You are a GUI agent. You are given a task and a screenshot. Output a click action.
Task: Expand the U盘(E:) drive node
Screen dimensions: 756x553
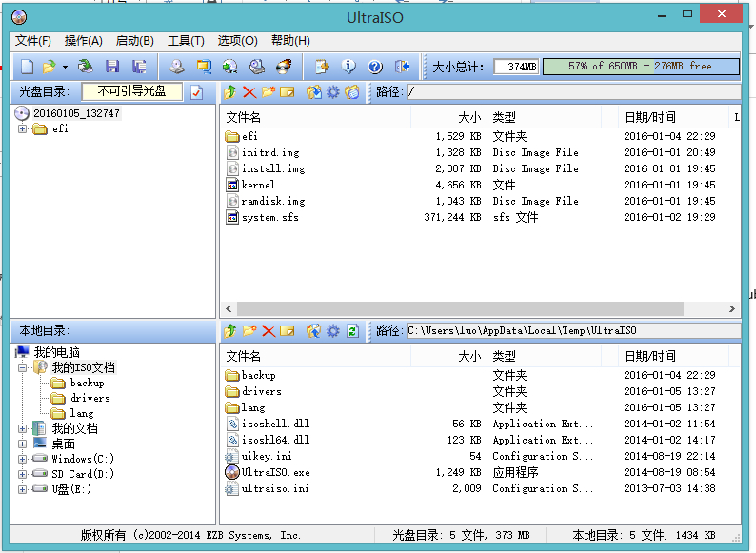click(22, 489)
